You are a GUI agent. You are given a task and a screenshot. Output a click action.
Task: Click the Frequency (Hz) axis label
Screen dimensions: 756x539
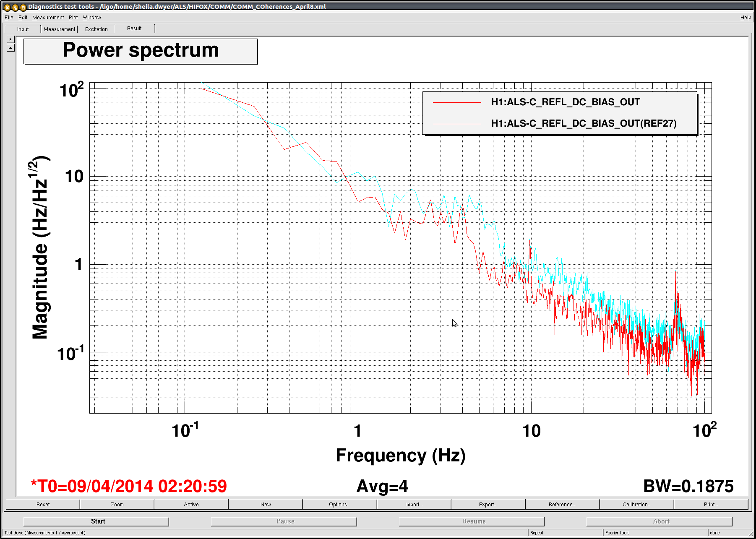tap(401, 456)
